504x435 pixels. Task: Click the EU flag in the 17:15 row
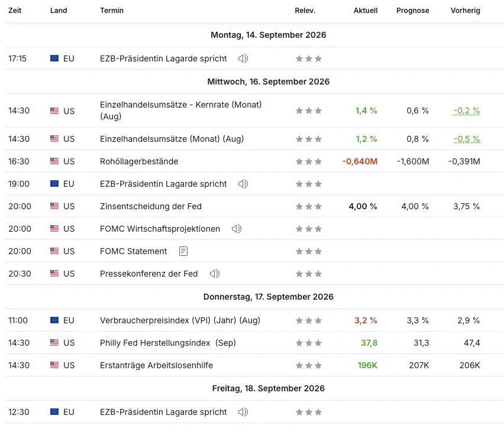(54, 58)
